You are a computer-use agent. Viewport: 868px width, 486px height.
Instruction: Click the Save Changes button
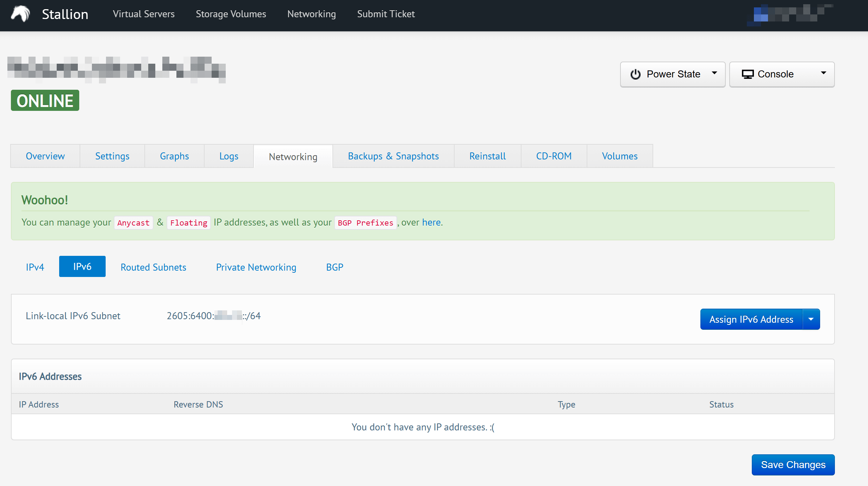point(793,465)
